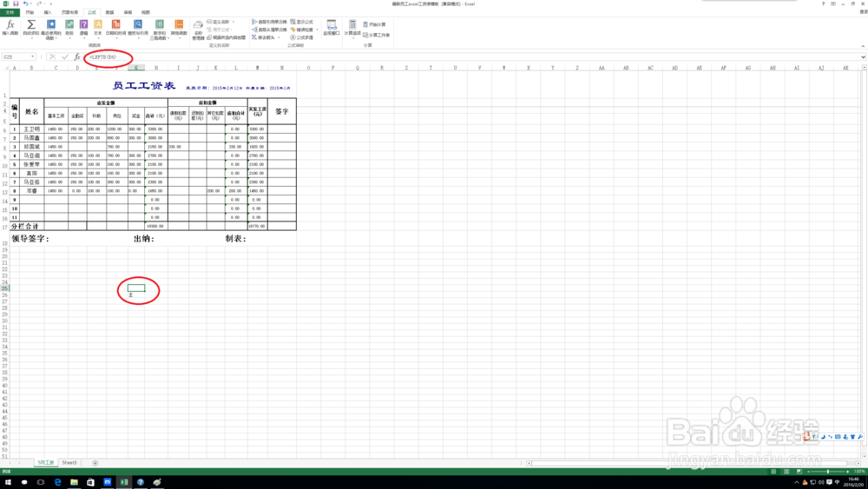Click the fx button beside the formula bar
This screenshot has width=868, height=489.
coord(77,56)
